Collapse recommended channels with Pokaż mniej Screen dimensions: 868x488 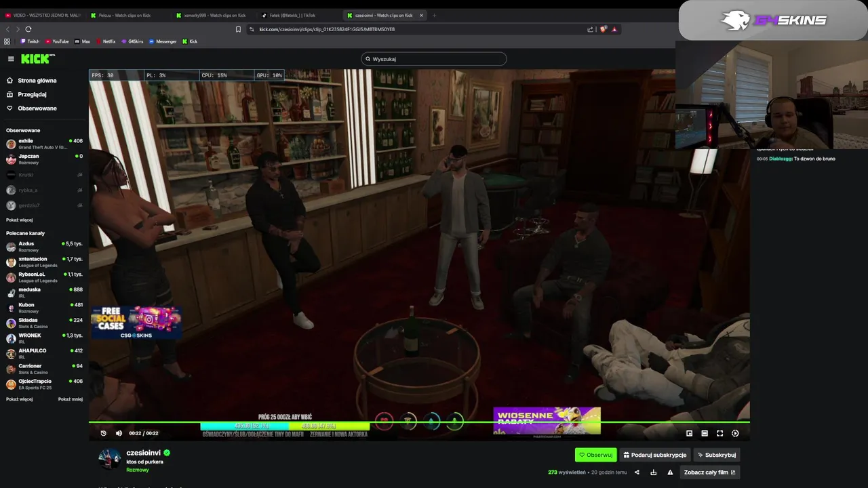tap(71, 399)
